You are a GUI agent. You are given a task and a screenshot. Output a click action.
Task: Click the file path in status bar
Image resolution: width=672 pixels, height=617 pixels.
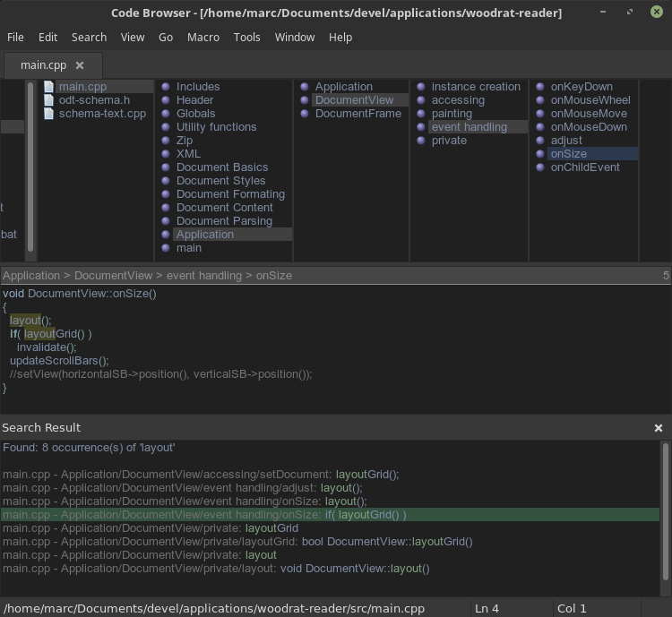[x=214, y=608]
